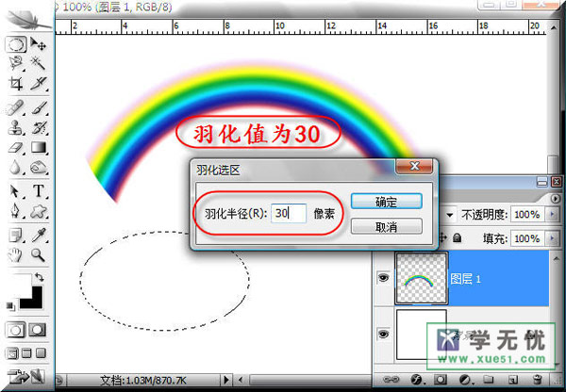Viewport: 566px width, 392px height.
Task: Open the 不透明度 slider arrow
Action: 552,215
